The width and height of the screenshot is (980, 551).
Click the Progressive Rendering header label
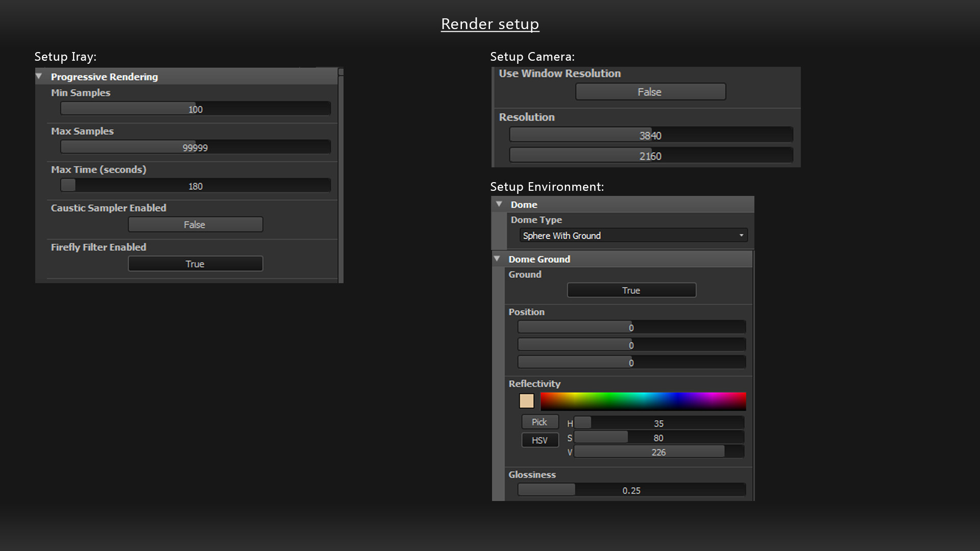[x=104, y=77]
